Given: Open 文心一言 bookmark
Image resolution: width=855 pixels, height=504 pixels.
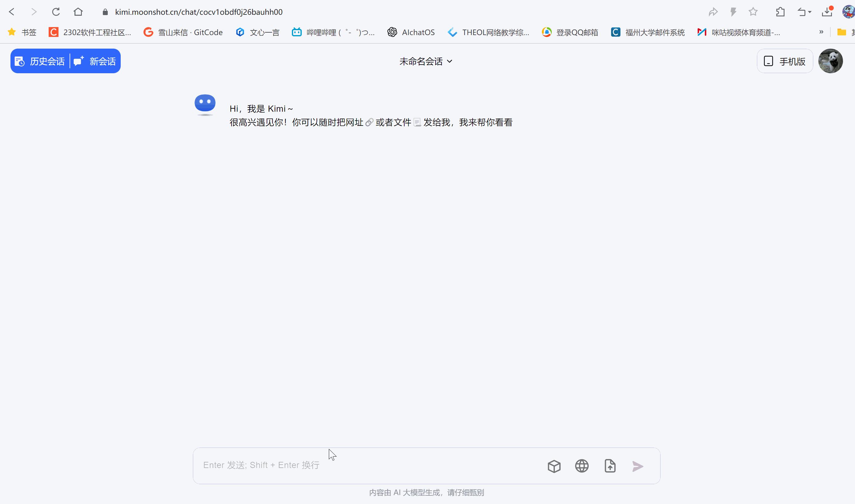Looking at the screenshot, I should [x=258, y=32].
